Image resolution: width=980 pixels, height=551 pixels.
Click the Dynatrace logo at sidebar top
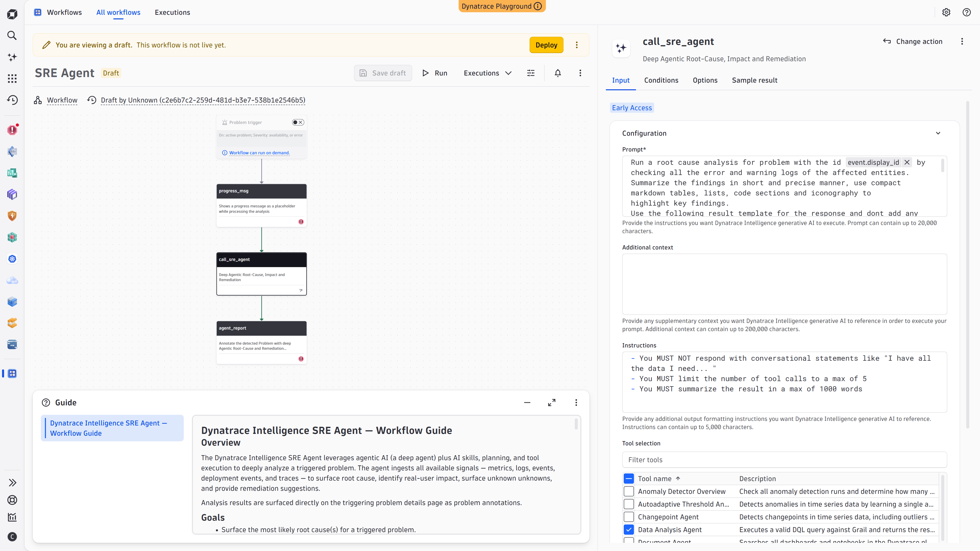coord(12,15)
